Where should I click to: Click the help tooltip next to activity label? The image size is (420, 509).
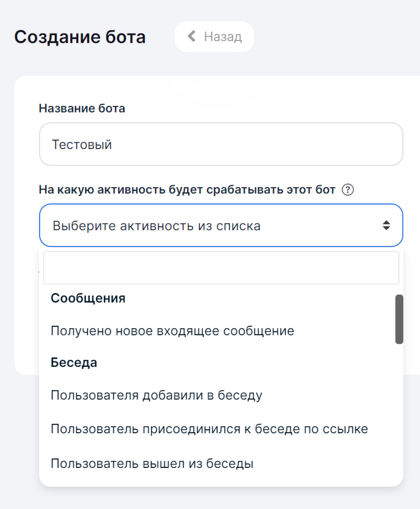point(348,190)
